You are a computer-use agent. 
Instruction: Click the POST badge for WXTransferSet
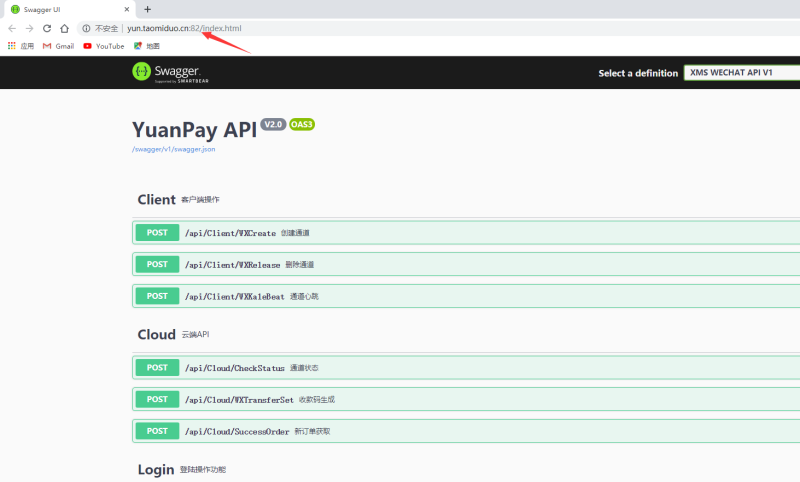[157, 399]
